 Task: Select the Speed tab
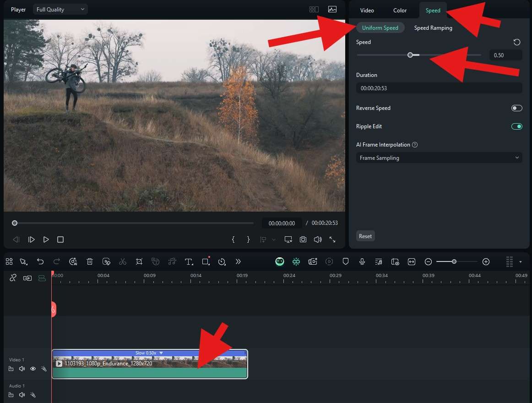coord(433,10)
